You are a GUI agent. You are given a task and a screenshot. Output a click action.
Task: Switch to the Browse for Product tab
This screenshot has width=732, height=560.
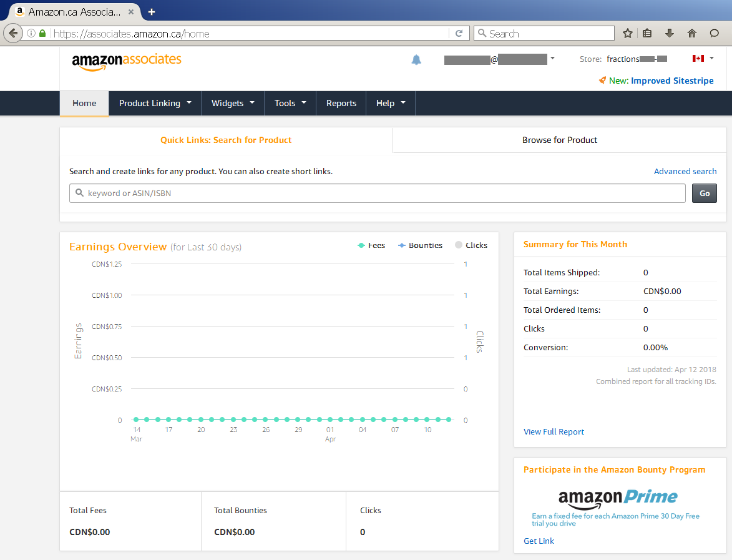coord(559,140)
